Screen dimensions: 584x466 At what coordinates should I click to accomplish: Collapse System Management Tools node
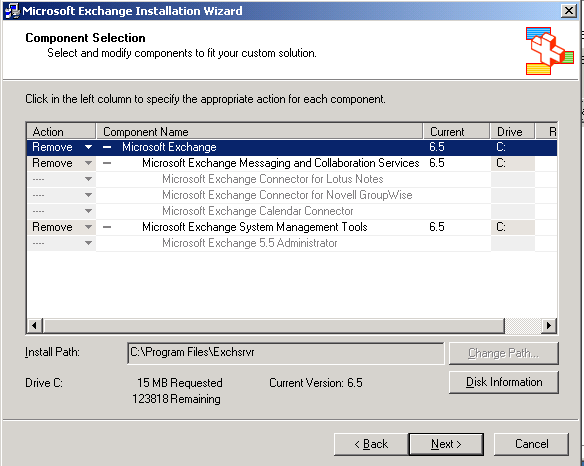click(107, 227)
